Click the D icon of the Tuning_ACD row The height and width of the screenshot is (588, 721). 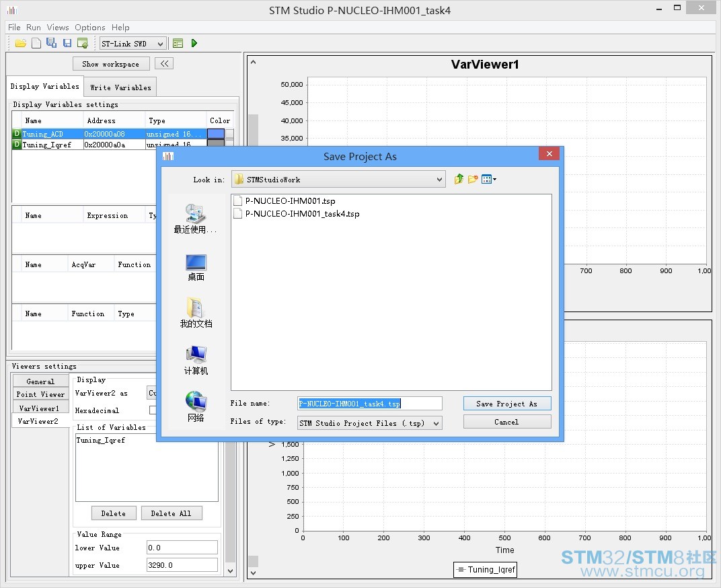click(17, 134)
